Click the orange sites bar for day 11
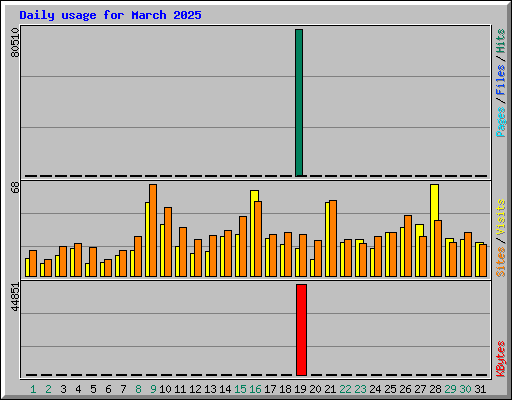The image size is (512, 400). coord(183,252)
